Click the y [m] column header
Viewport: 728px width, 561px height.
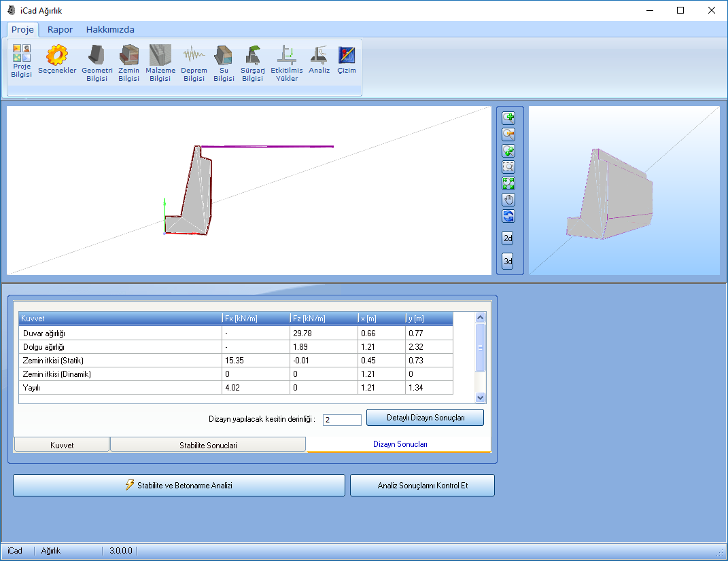pos(429,319)
